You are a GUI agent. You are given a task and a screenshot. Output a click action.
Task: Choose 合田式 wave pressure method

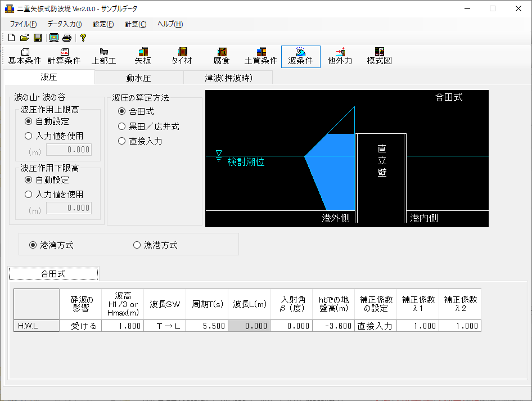136,111
